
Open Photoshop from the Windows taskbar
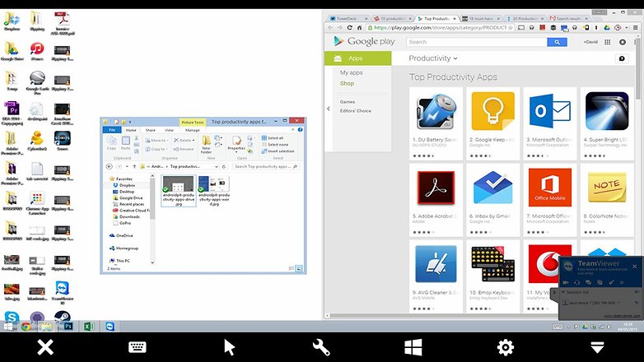pyautogui.click(x=68, y=327)
